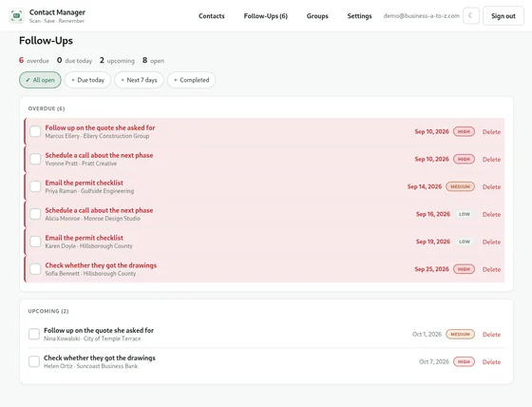532x407 pixels.
Task: Click the HIGH badge on Helen Ortiz row
Action: pos(464,361)
